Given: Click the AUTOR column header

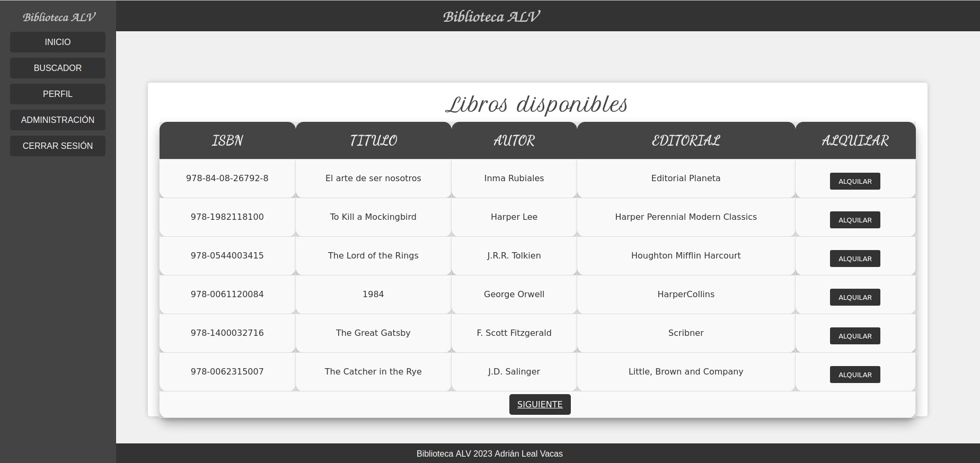Looking at the screenshot, I should coord(514,140).
